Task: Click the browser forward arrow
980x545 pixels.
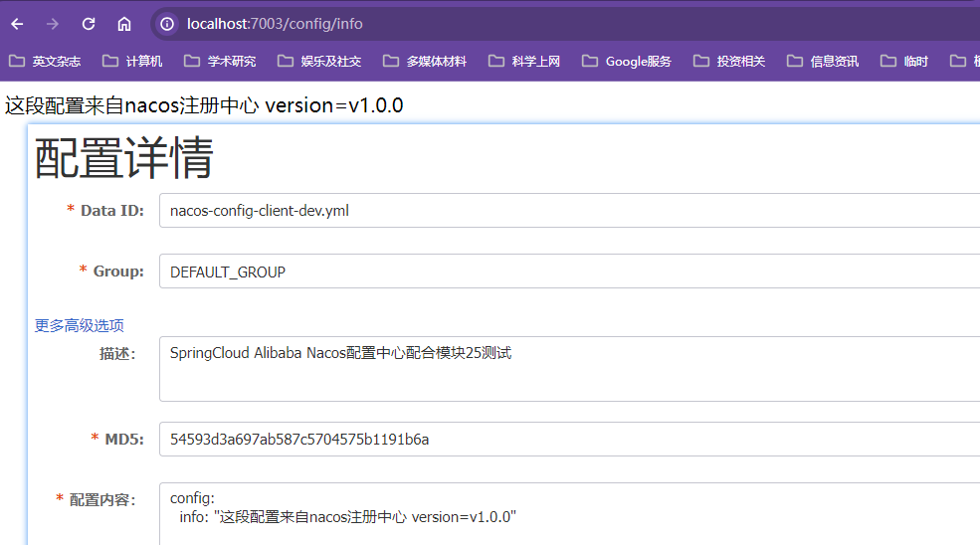Action: click(x=53, y=24)
